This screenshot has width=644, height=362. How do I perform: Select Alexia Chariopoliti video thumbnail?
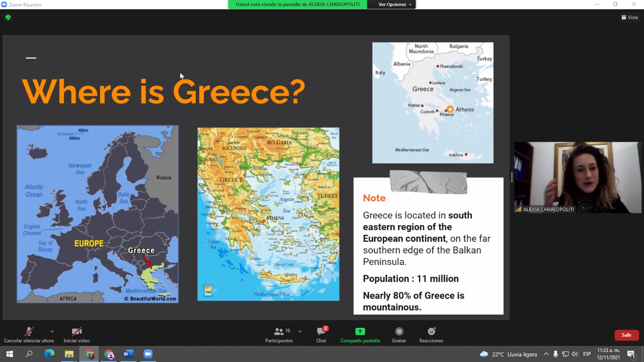tap(578, 177)
